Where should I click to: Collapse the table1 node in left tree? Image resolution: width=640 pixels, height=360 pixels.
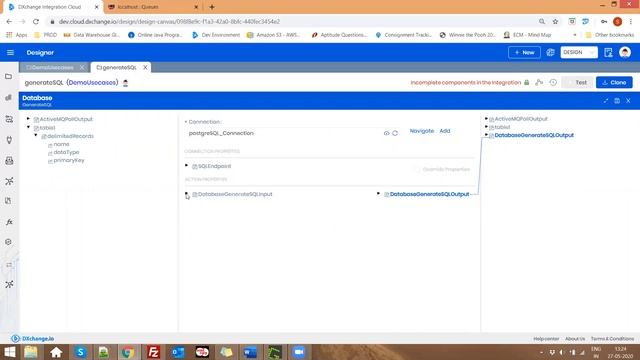click(x=28, y=127)
